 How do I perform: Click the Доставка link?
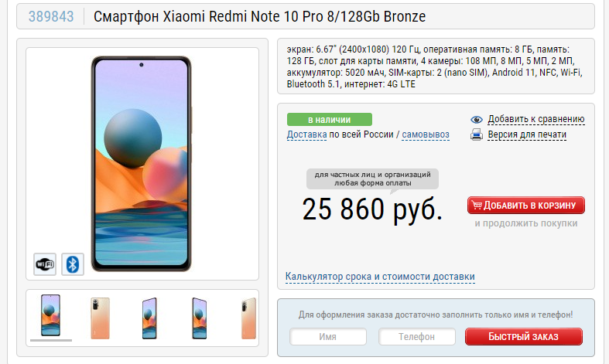pyautogui.click(x=306, y=134)
